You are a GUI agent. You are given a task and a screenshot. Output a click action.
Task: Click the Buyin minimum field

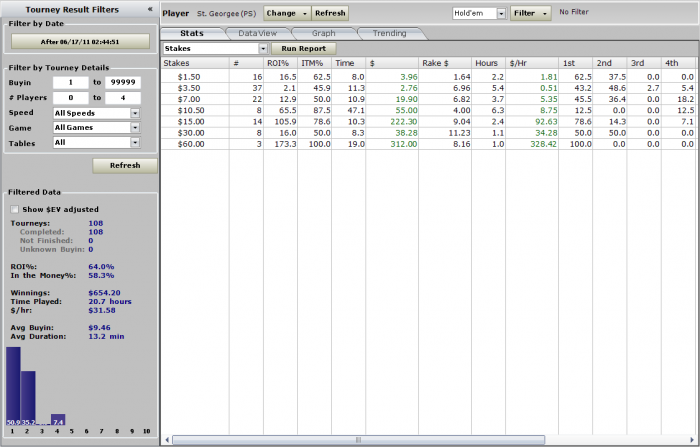pos(71,83)
